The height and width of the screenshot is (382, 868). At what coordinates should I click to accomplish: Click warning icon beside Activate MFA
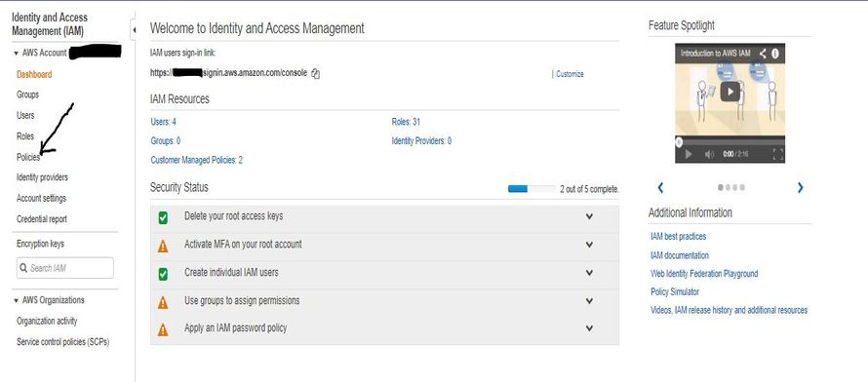click(x=163, y=246)
